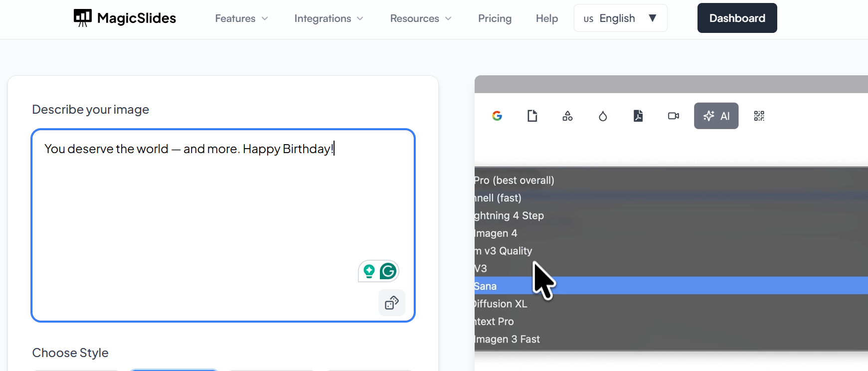868x371 pixels.
Task: Open the QR code icon
Action: [x=759, y=116]
